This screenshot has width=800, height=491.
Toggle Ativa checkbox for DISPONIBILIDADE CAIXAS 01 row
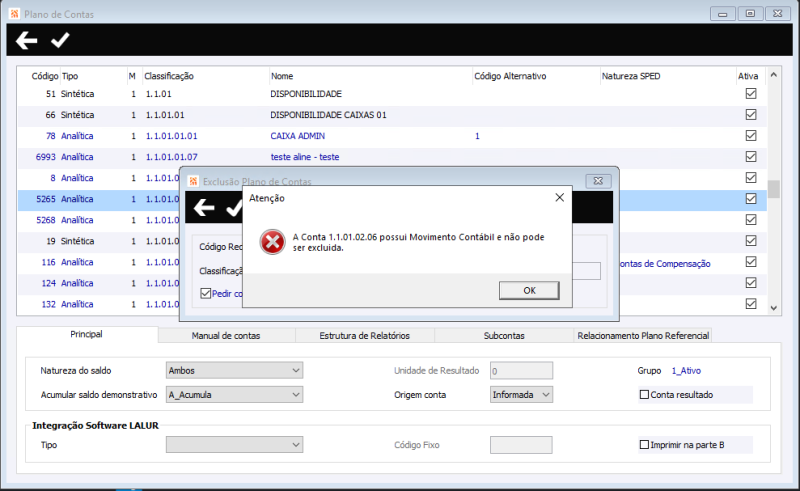pos(751,114)
